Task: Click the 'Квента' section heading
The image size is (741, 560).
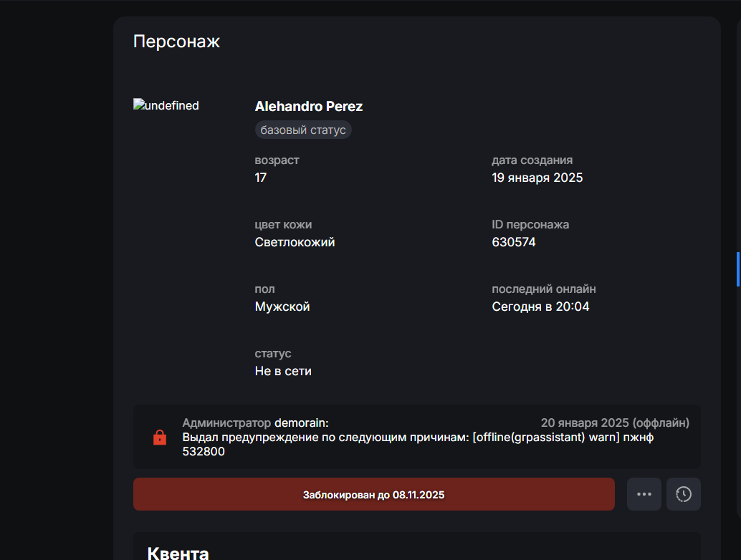Action: click(178, 553)
